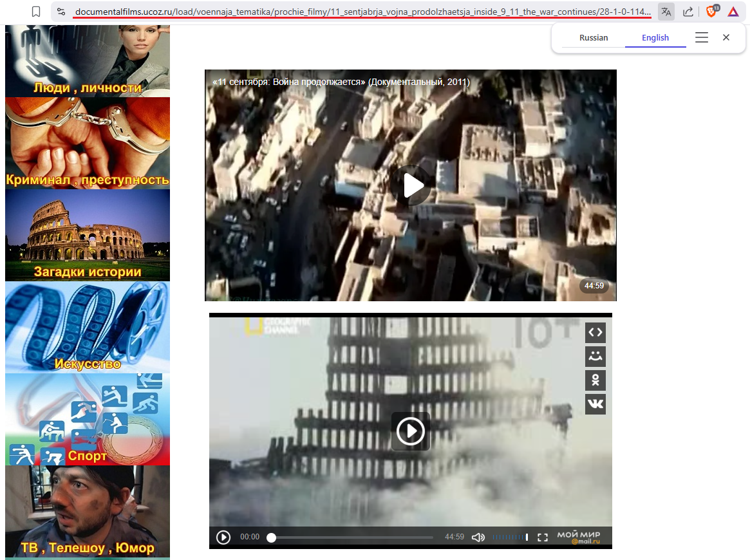Click play button in lower player control bar
Viewport: 750px width, 560px height.
click(x=223, y=537)
